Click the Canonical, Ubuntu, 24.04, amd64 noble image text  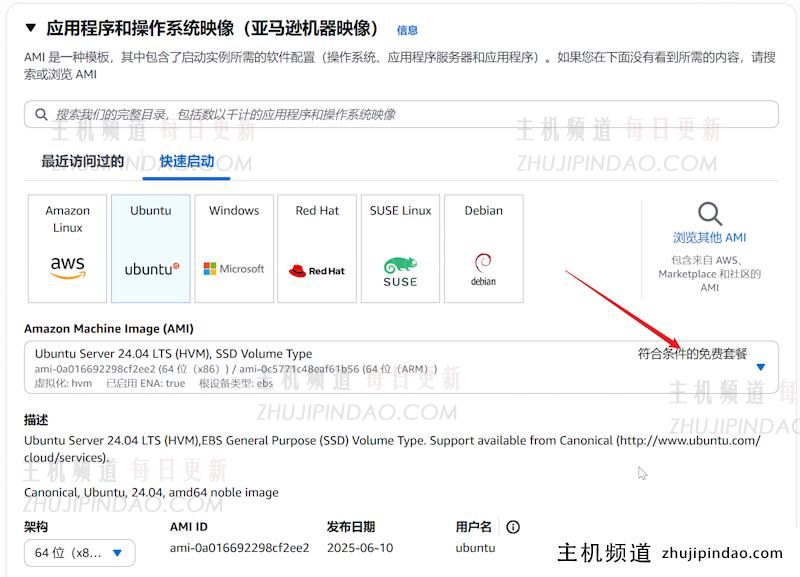pyautogui.click(x=151, y=493)
